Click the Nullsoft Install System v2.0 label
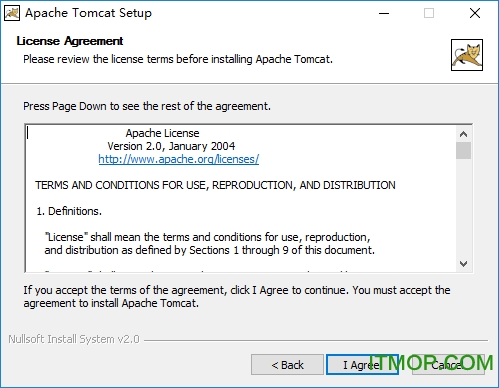 click(x=74, y=339)
